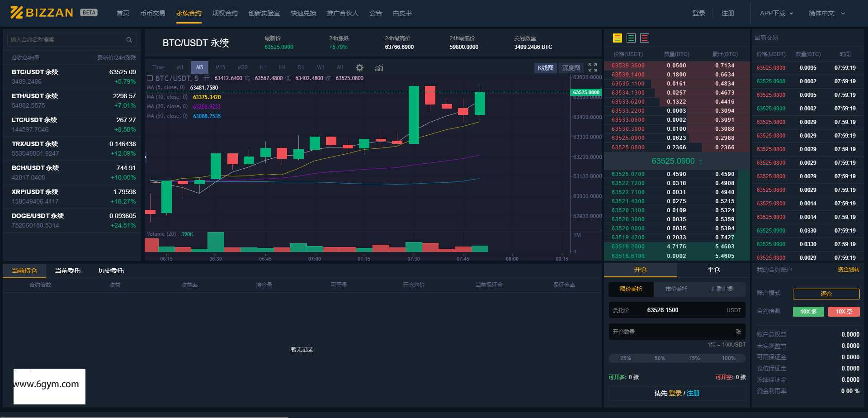Expand chart to fullscreen
Screen dimensions: 868x418
pyautogui.click(x=592, y=67)
